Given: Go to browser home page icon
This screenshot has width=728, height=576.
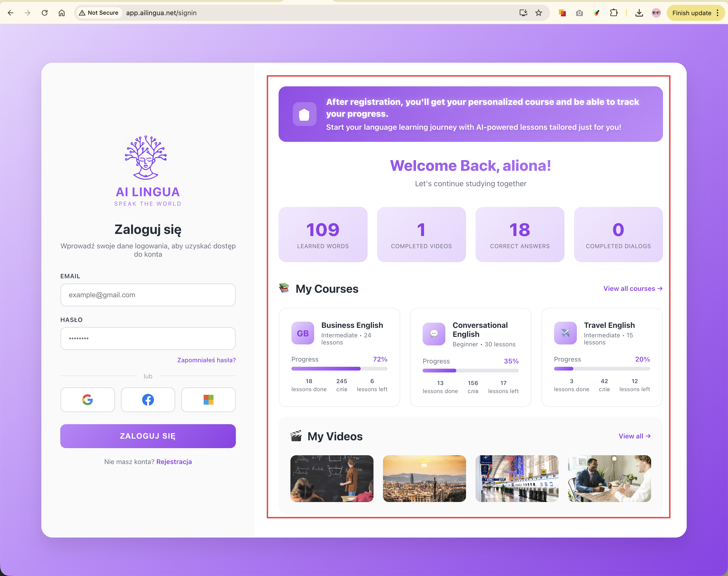Looking at the screenshot, I should pos(61,13).
